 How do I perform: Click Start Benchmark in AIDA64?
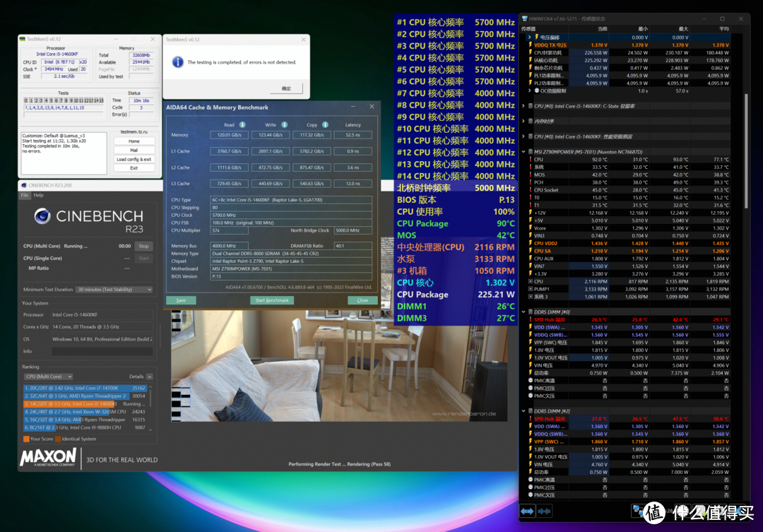pyautogui.click(x=272, y=300)
